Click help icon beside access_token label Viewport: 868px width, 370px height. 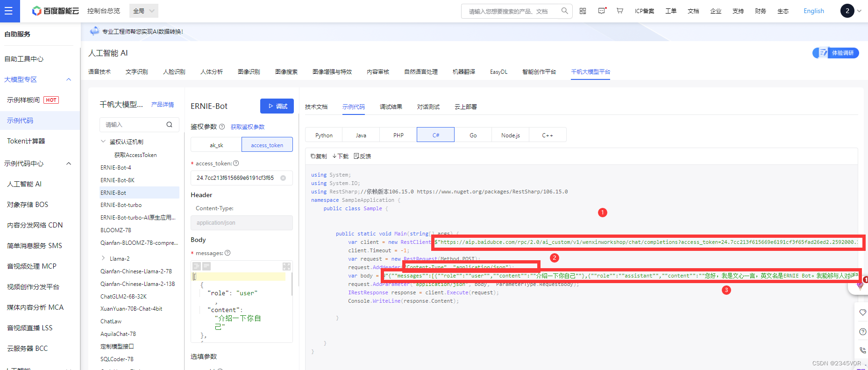236,163
